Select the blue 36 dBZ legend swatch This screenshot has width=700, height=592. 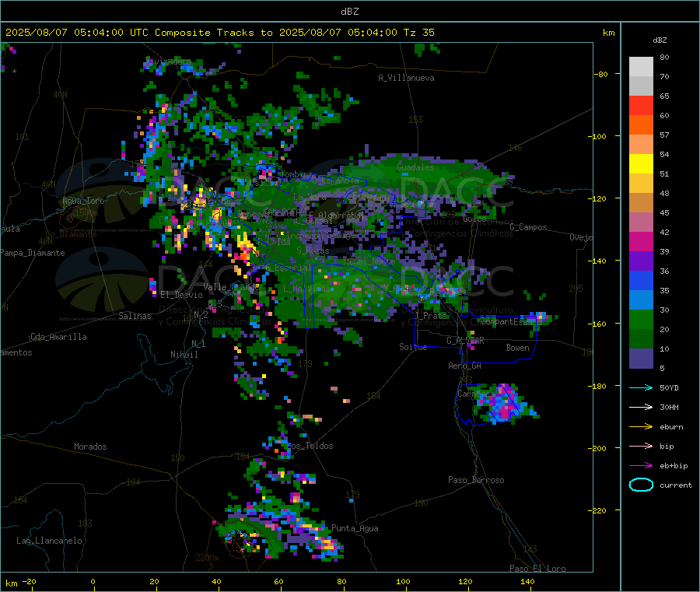pos(641,280)
